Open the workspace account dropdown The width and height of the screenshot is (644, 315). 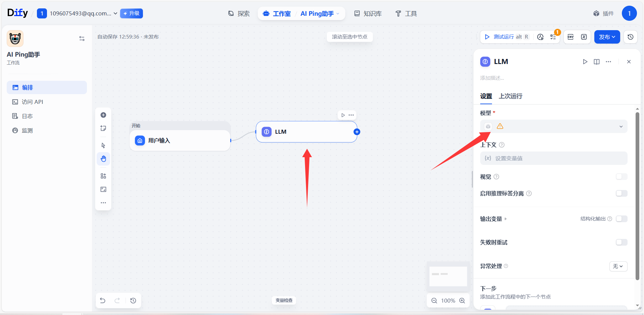77,13
